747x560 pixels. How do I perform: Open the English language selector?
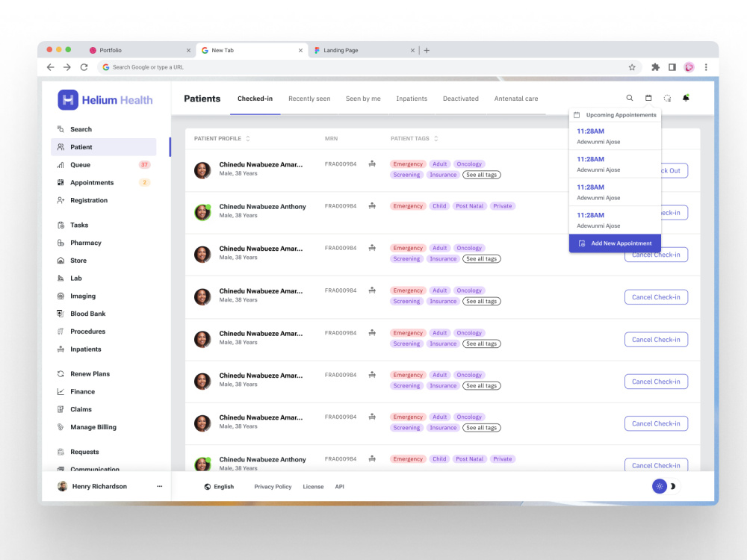tap(219, 487)
